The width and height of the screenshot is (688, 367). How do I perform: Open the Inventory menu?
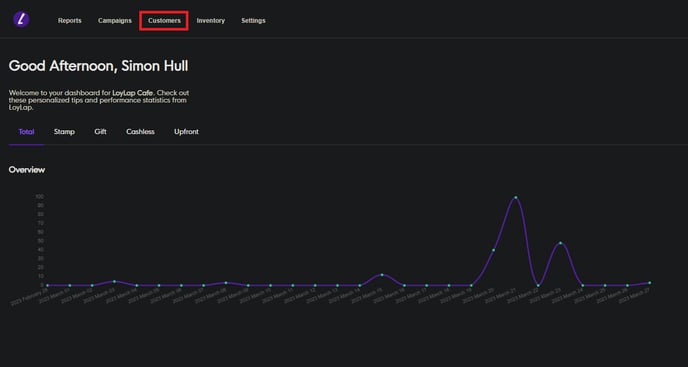coord(211,21)
